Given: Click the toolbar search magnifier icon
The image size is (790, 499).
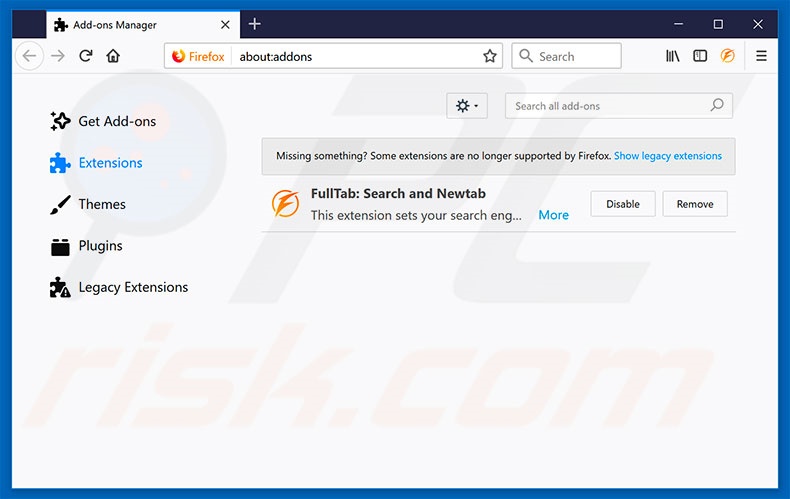Looking at the screenshot, I should [x=525, y=55].
